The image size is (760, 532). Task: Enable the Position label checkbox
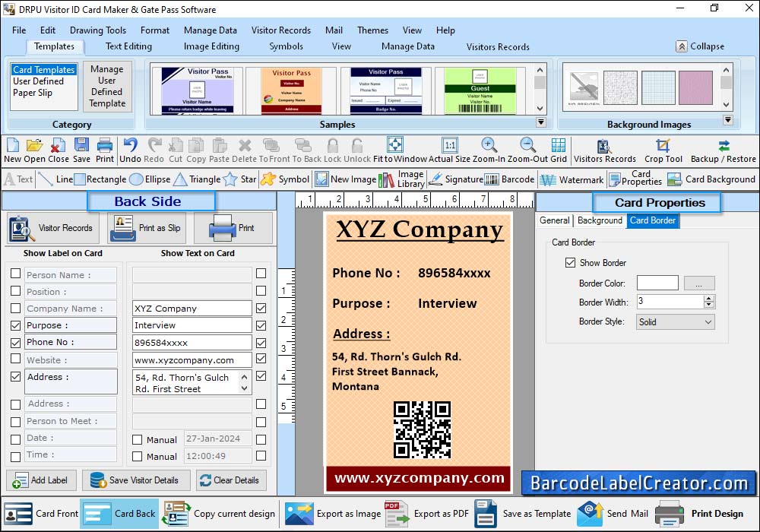[x=15, y=291]
